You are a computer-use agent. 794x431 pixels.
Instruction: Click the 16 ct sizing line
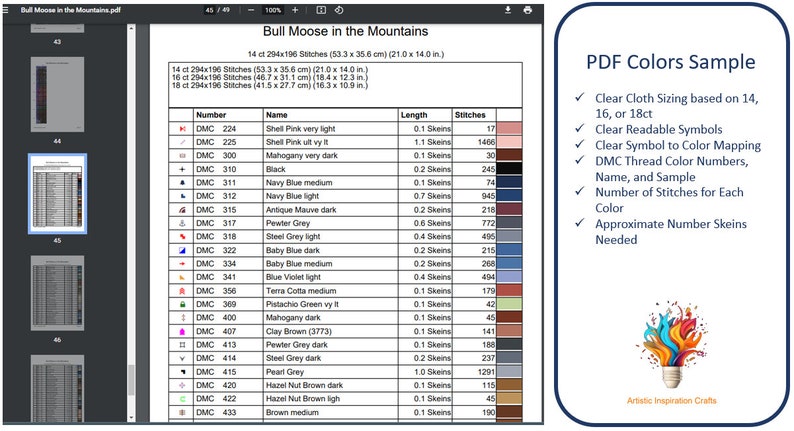(x=270, y=77)
